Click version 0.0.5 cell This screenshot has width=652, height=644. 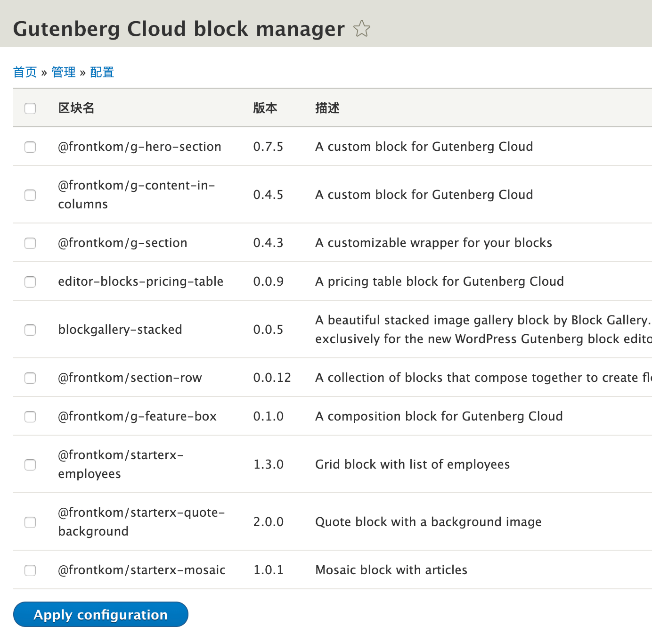268,330
